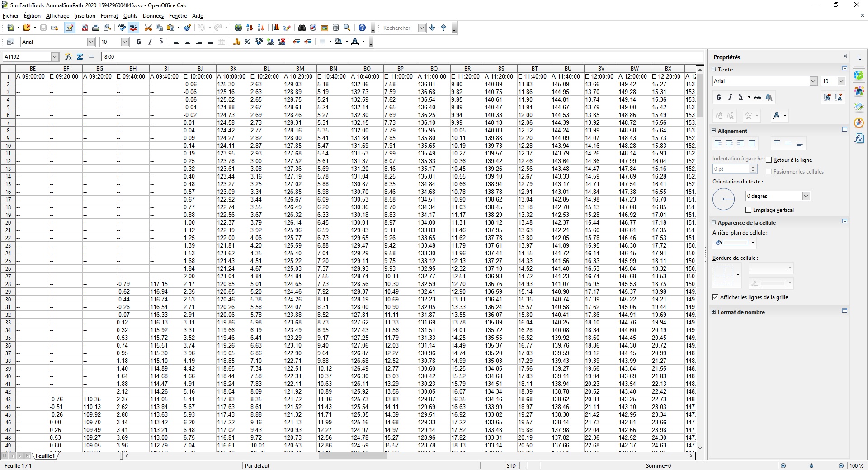The height and width of the screenshot is (470, 868).
Task: Click the Sum sigma icon
Action: (x=80, y=56)
